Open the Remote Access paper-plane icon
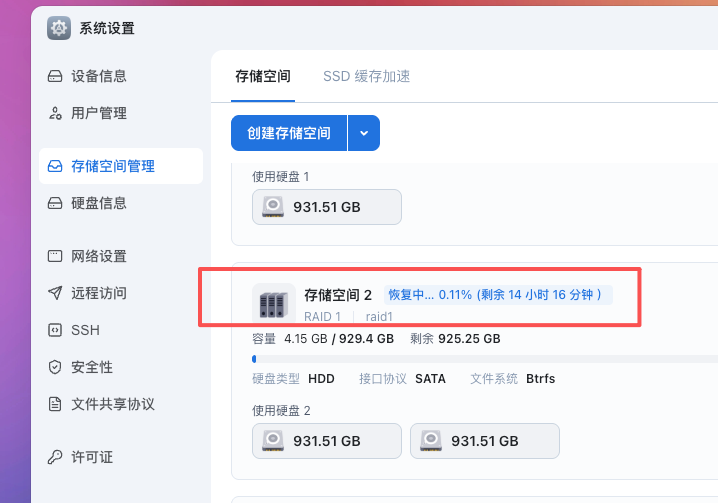The width and height of the screenshot is (718, 503). click(55, 293)
